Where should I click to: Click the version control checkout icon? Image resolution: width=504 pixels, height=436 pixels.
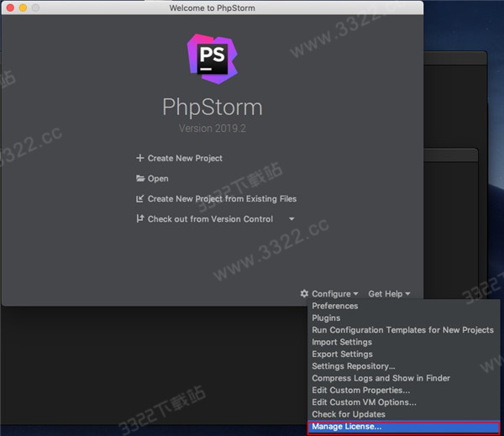[139, 218]
